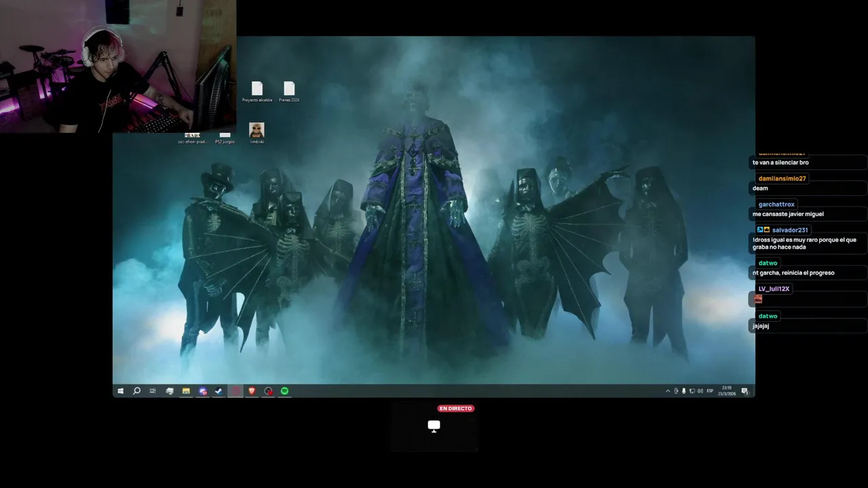868x488 pixels.
Task: Click the badge icons beside salvador231
Action: click(764, 230)
